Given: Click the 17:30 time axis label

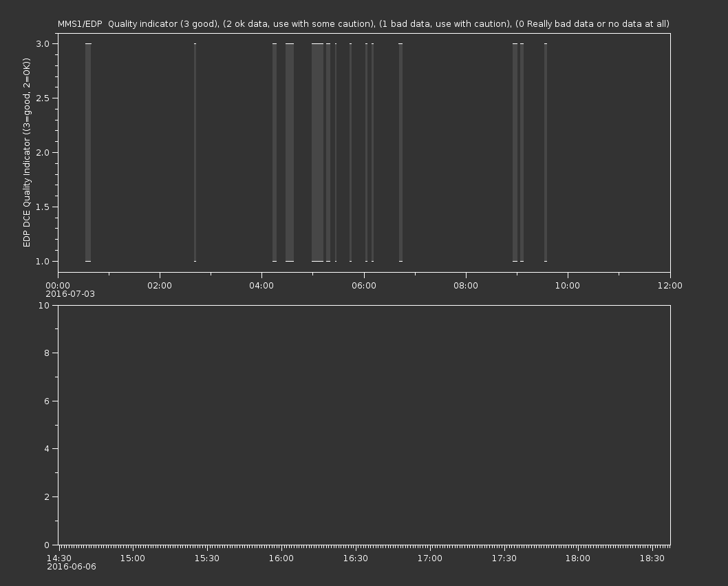Looking at the screenshot, I should [x=504, y=558].
